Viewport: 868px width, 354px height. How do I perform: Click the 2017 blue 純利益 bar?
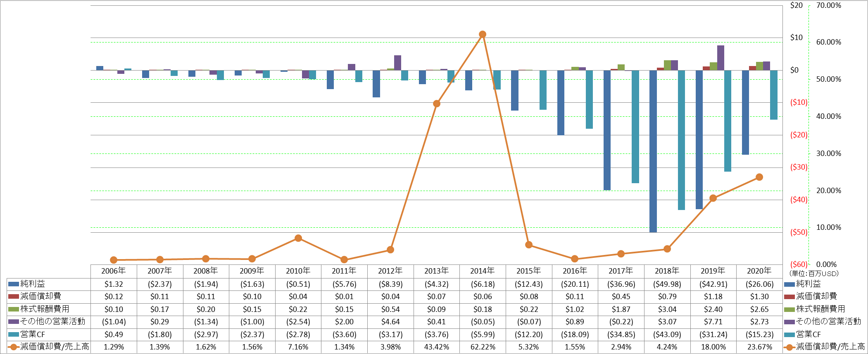[607, 130]
